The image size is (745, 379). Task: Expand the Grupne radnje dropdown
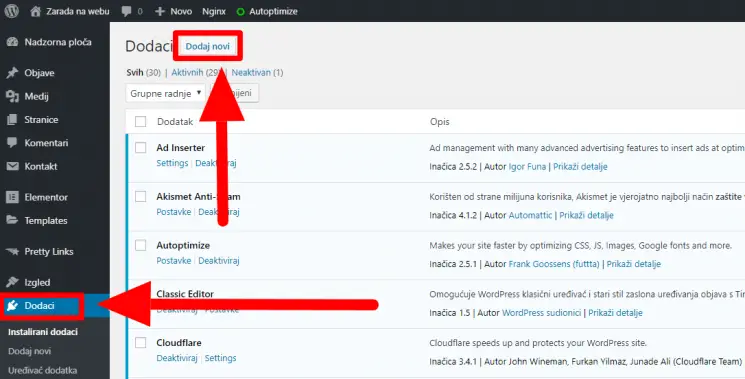point(165,93)
